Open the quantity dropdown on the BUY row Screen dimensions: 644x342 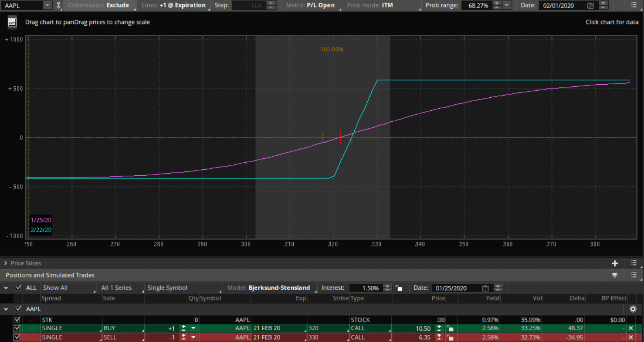193,328
